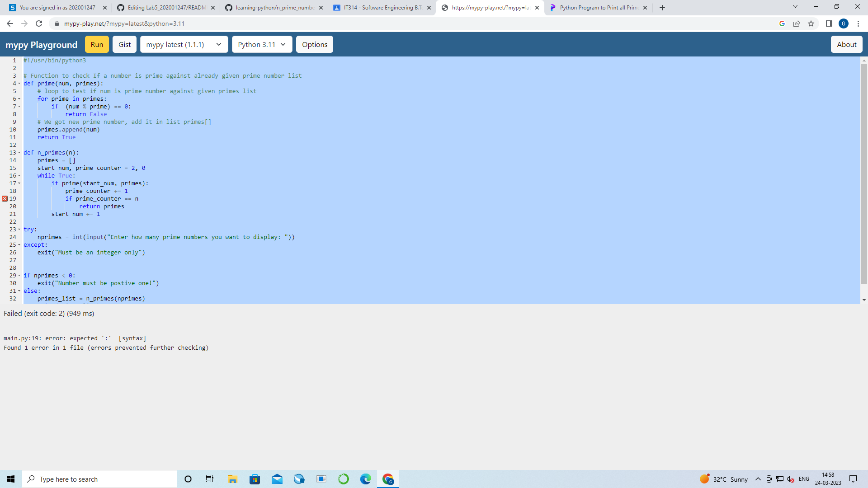Image resolution: width=868 pixels, height=488 pixels.
Task: Run the Python code
Action: (x=96, y=44)
